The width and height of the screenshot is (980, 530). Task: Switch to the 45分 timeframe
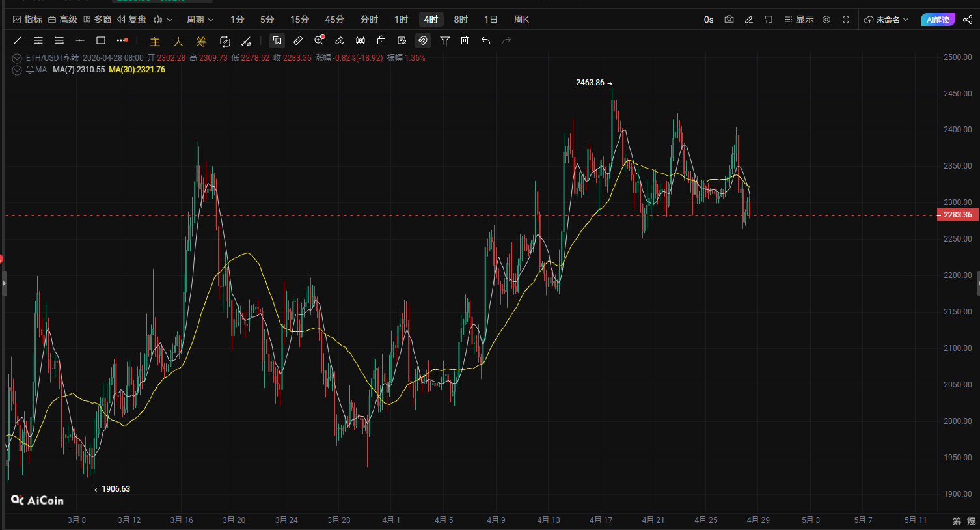point(334,20)
